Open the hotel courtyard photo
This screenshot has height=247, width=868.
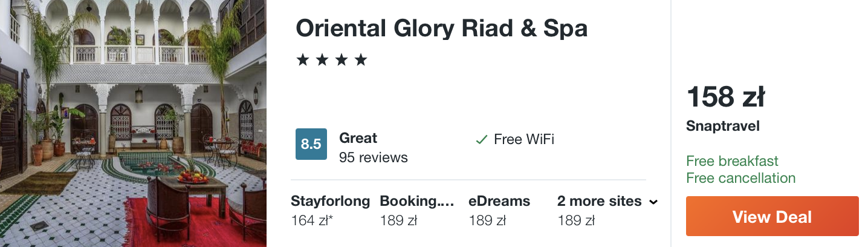click(x=133, y=123)
